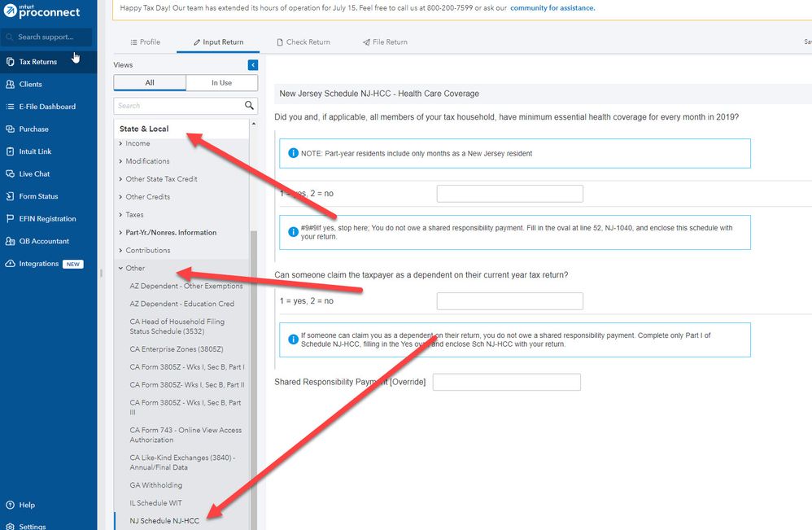Open the Help icon in sidebar

pyautogui.click(x=10, y=505)
